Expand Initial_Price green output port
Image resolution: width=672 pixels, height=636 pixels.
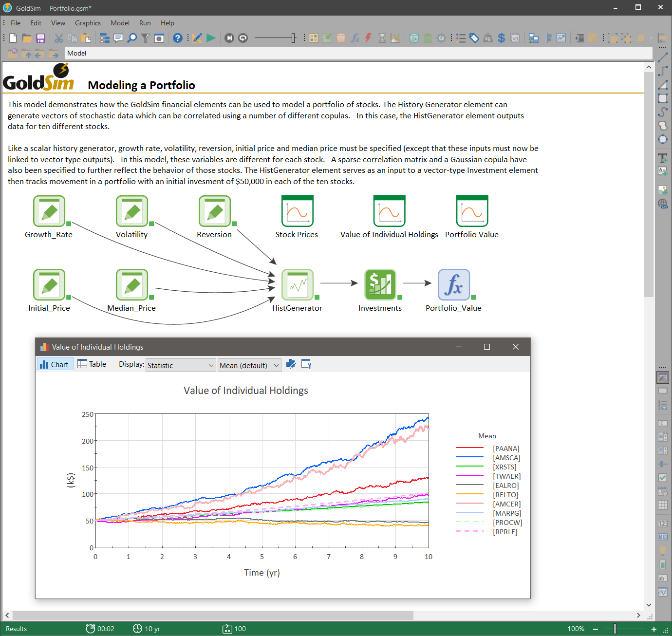coord(69,297)
